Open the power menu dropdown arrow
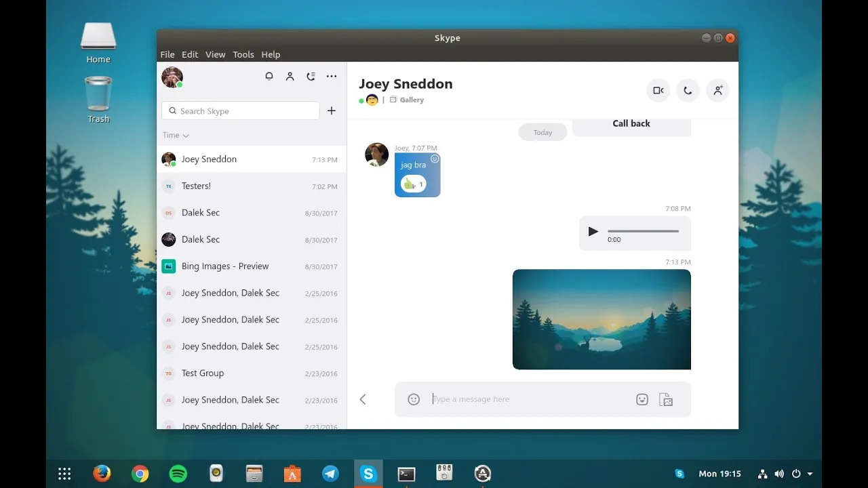This screenshot has width=868, height=488. (810, 474)
